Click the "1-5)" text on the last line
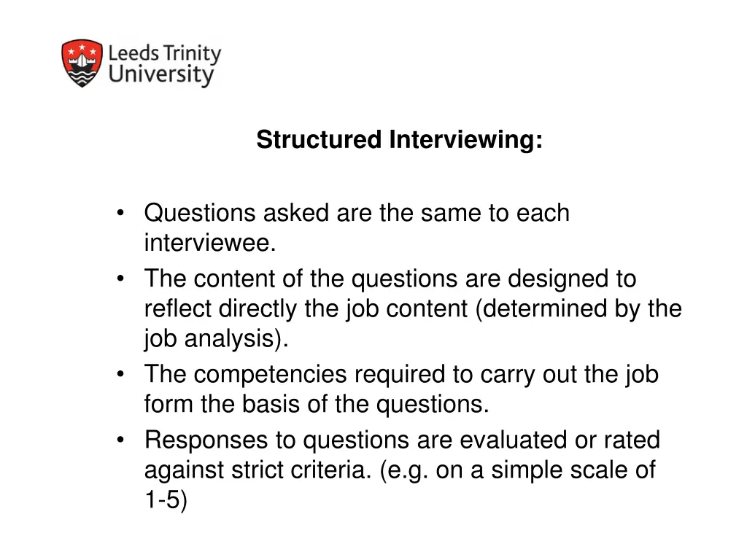This screenshot has height=560, width=747. click(166, 501)
